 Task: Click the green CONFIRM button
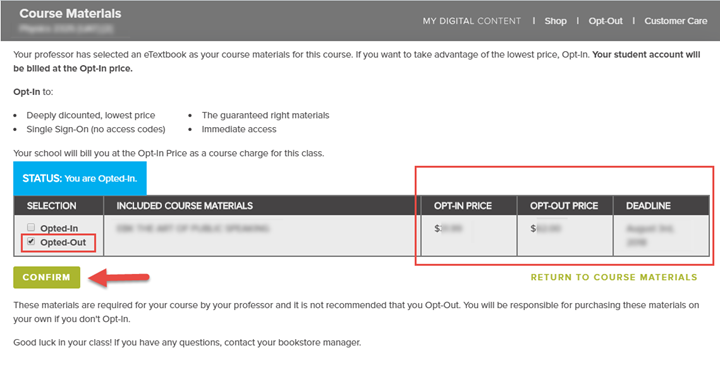(x=46, y=277)
